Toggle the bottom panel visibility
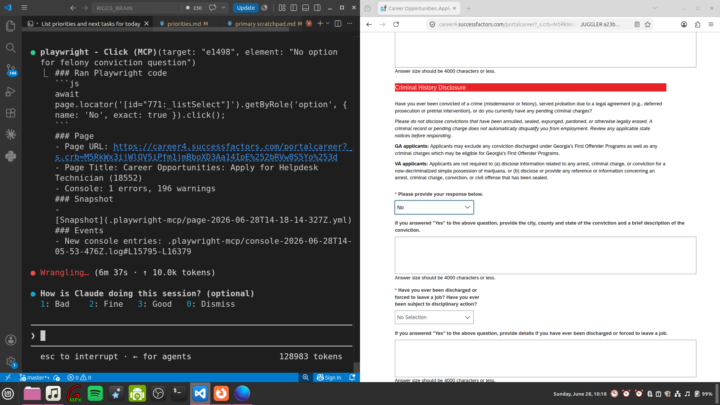Viewport: 720px width, 405px height. pos(305,8)
